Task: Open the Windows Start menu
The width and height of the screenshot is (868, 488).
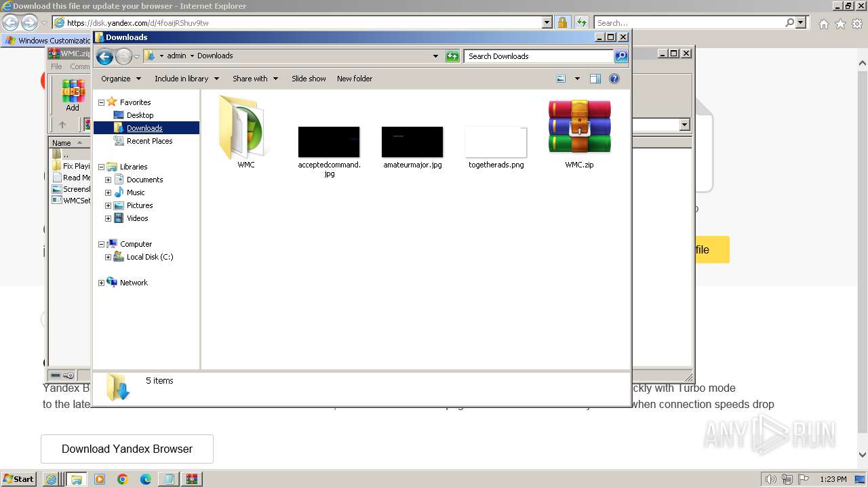Action: point(19,479)
